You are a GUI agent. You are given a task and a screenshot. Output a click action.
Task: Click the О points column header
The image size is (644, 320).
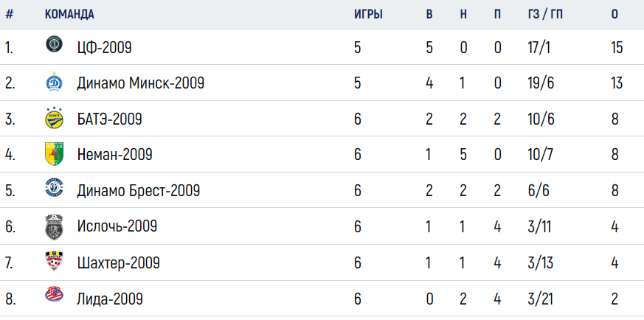pos(614,14)
